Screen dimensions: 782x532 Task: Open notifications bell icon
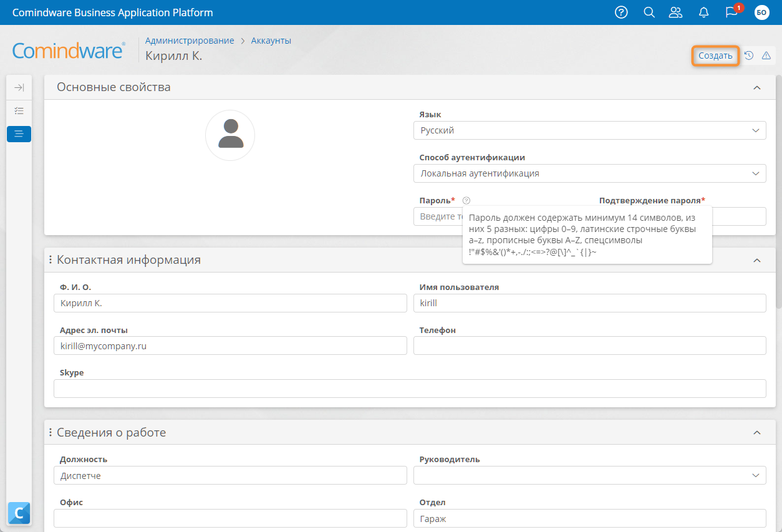pyautogui.click(x=704, y=12)
